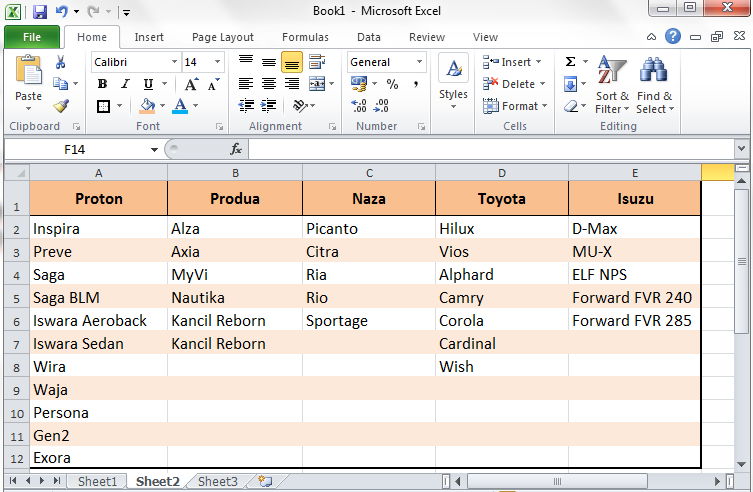Image resolution: width=753 pixels, height=492 pixels.
Task: Click Merge & Center icon
Action: [x=317, y=84]
